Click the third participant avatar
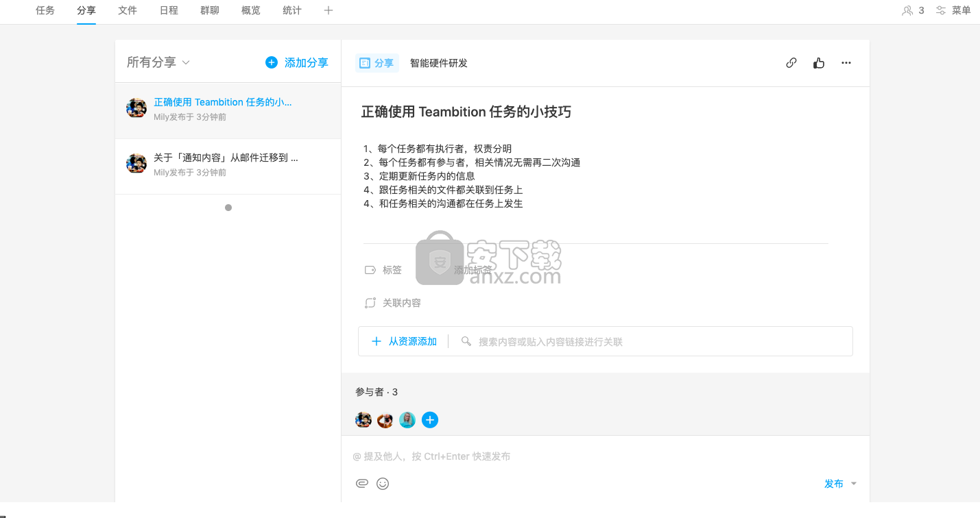The height and width of the screenshot is (518, 980). (x=407, y=420)
